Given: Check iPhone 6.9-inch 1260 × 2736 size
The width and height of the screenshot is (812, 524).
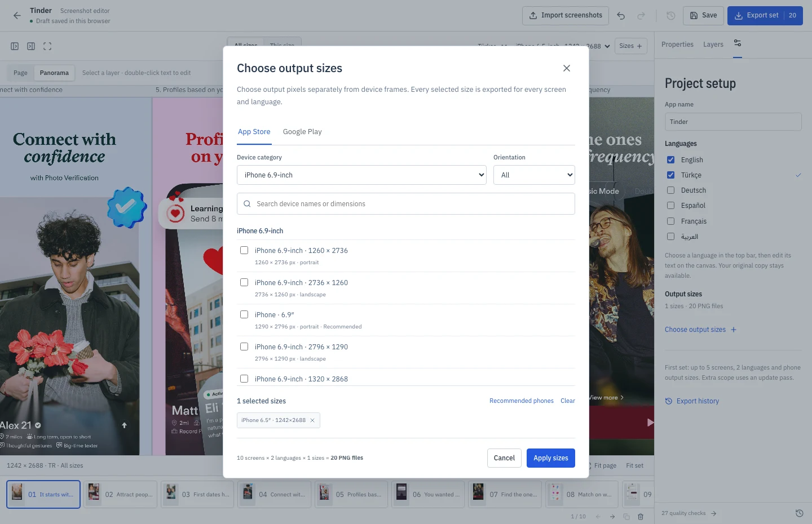Looking at the screenshot, I should [244, 250].
